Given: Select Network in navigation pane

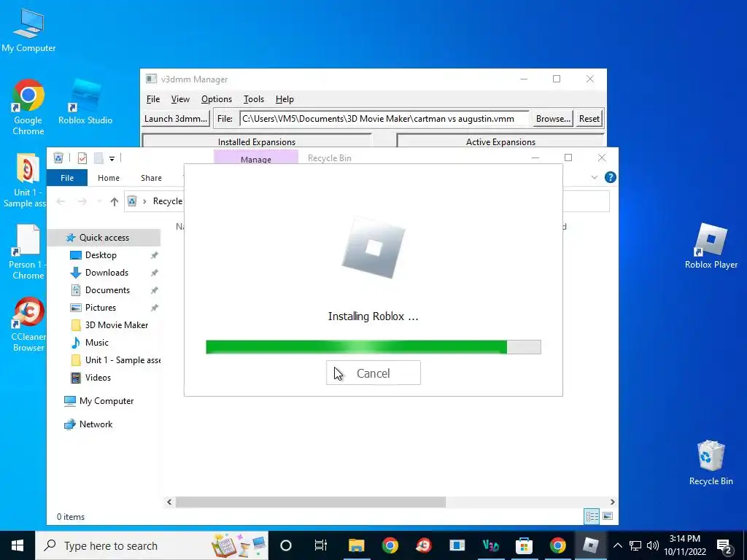Looking at the screenshot, I should pos(96,424).
